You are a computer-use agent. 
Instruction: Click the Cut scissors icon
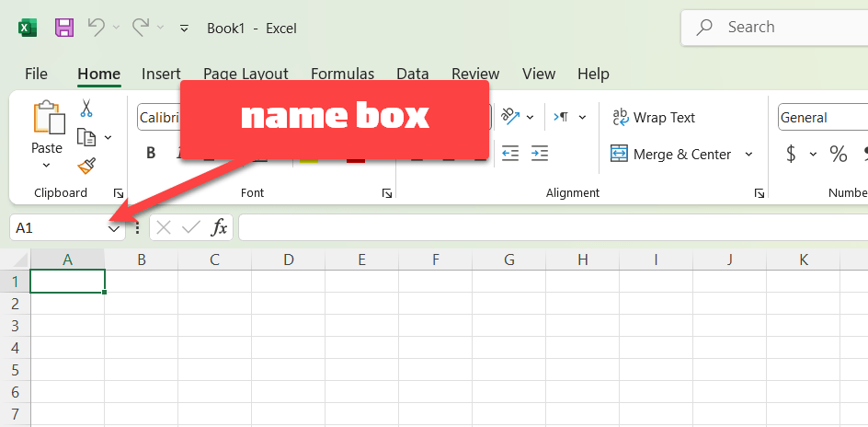86,108
